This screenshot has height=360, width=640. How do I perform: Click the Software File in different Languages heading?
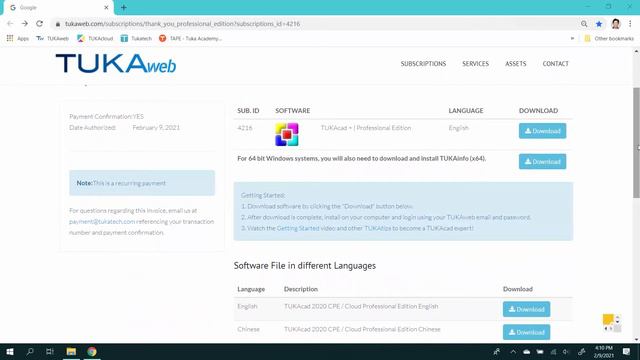point(305,266)
